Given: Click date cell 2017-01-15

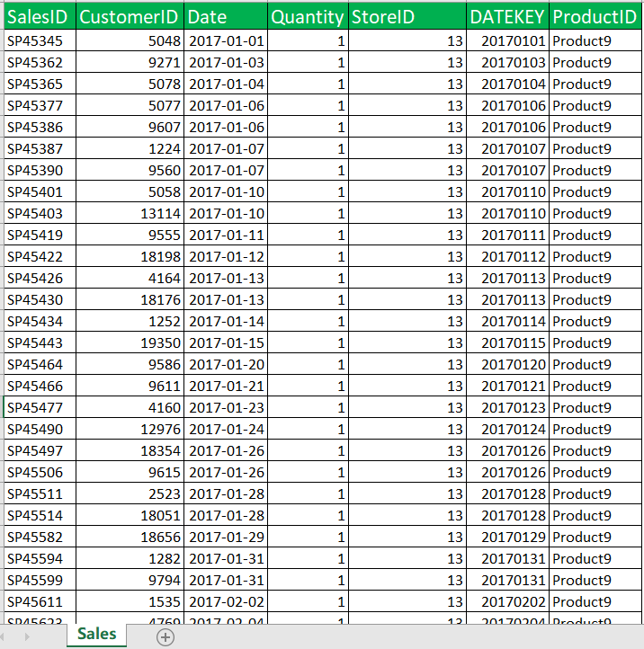Looking at the screenshot, I should click(x=226, y=342).
